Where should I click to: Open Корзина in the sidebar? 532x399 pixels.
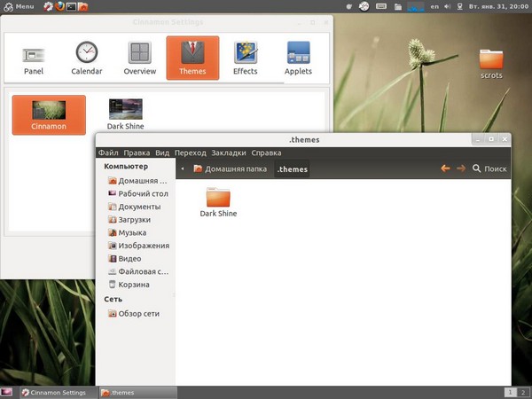[x=133, y=285]
